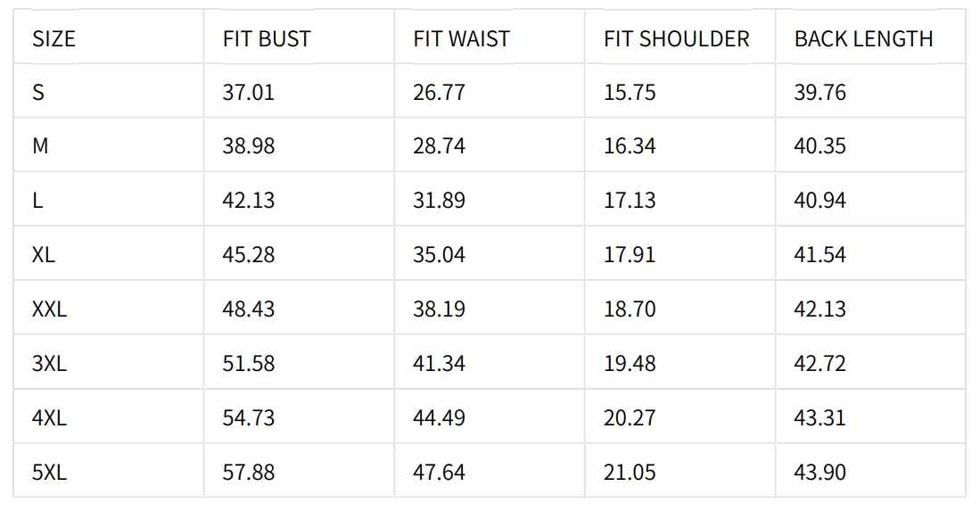Click the 5XL size row label
This screenshot has height=511, width=980.
49,473
